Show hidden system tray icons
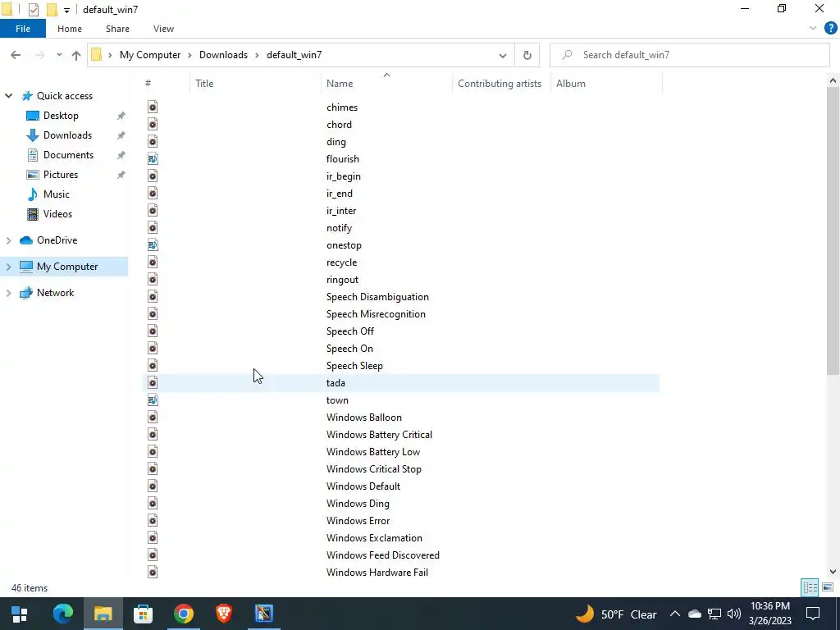 pos(674,614)
